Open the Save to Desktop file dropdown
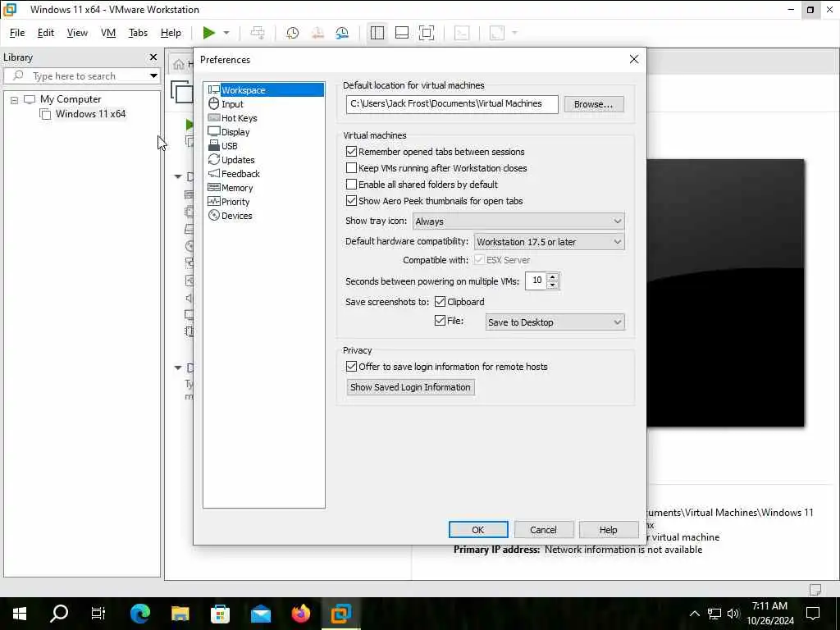This screenshot has width=840, height=630. pos(555,322)
